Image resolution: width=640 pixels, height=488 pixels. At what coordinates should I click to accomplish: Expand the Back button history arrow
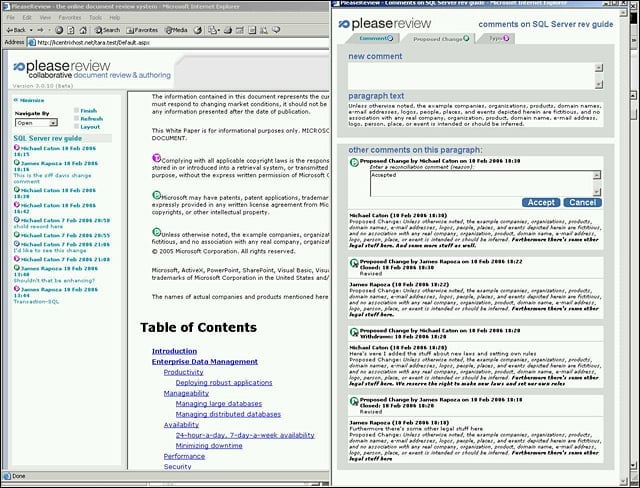point(31,30)
